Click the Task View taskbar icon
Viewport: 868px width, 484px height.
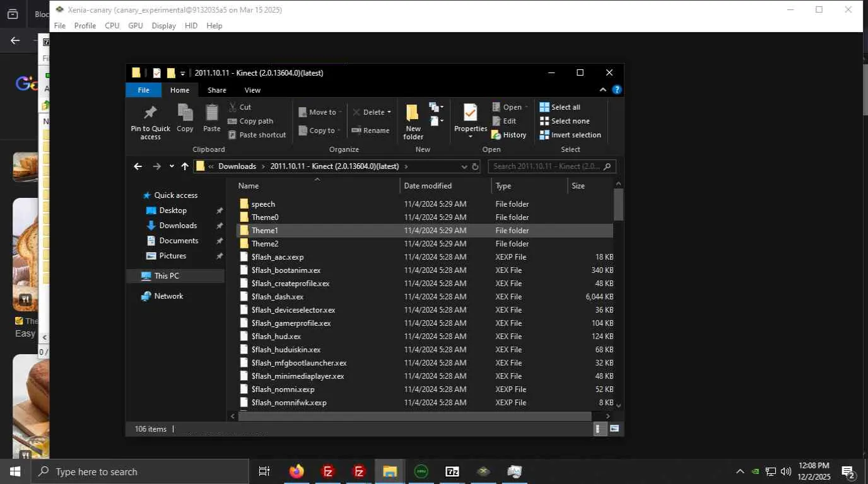(x=264, y=471)
